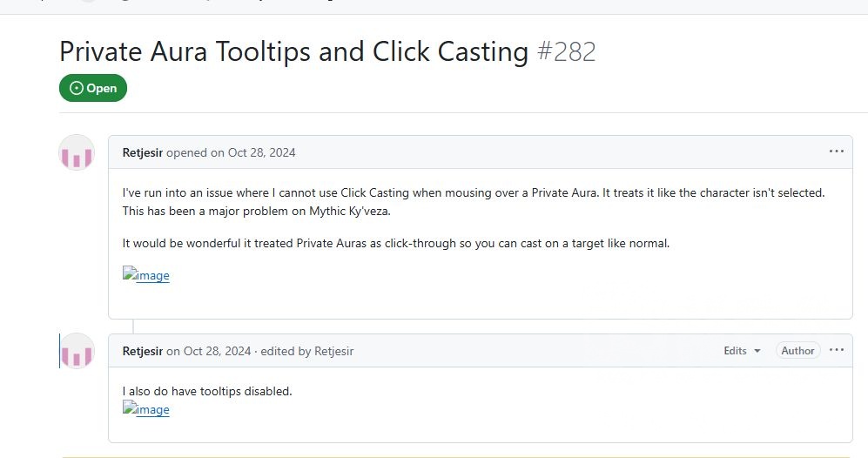Click the 'I also do have tooltips disabled' text
The width and height of the screenshot is (868, 458).
[207, 391]
